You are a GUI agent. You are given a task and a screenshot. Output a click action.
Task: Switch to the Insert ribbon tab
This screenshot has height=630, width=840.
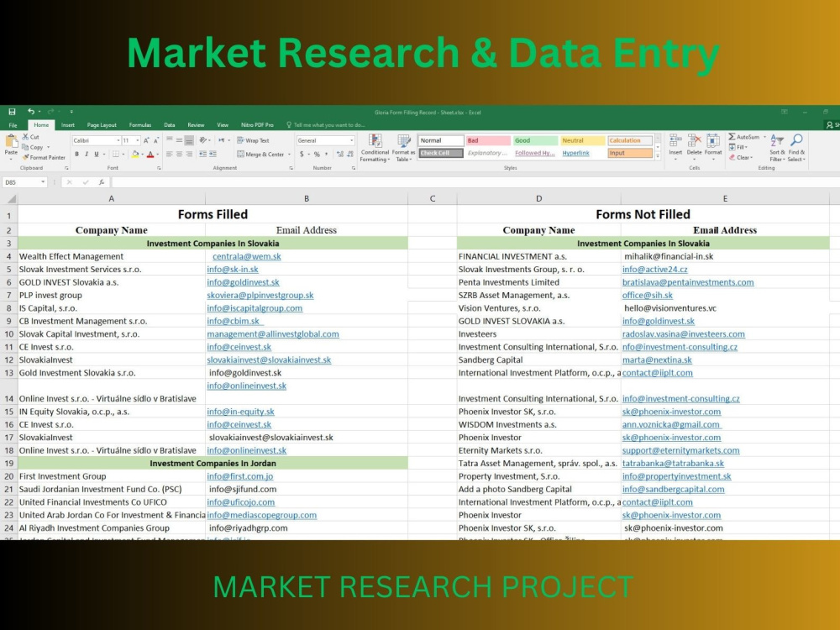click(x=67, y=125)
